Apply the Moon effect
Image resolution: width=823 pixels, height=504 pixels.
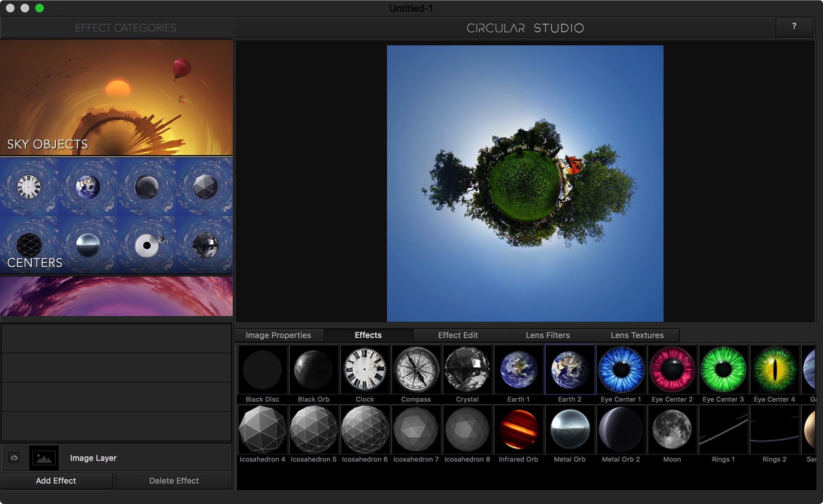tap(672, 430)
